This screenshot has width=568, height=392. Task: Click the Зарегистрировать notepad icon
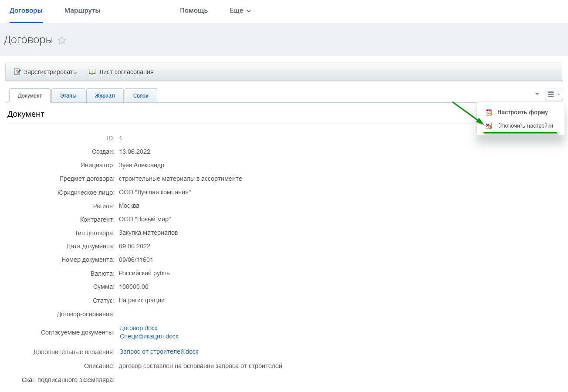coord(17,72)
